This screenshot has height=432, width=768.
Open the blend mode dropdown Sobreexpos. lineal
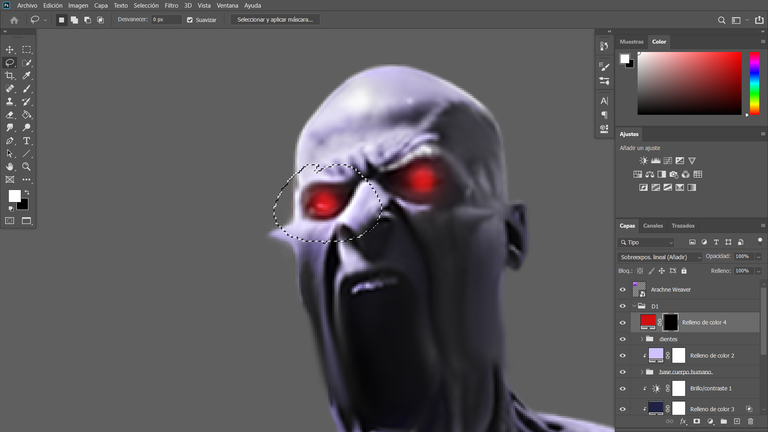(660, 257)
